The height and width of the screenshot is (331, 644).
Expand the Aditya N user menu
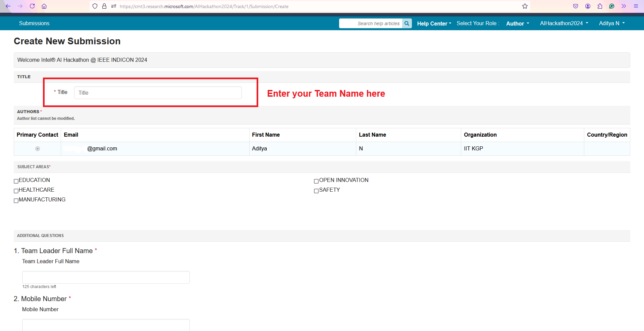tap(612, 23)
